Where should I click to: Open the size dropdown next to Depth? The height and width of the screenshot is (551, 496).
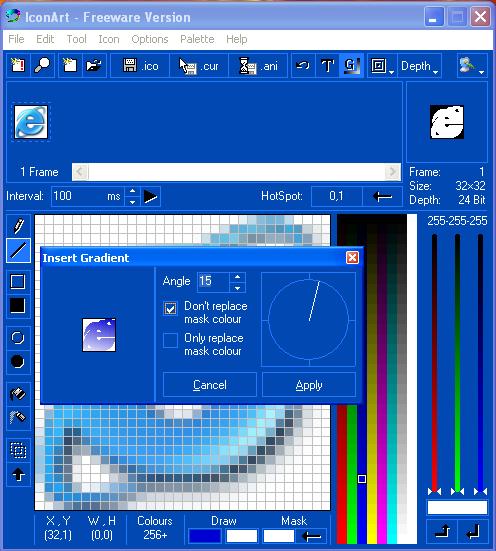382,65
